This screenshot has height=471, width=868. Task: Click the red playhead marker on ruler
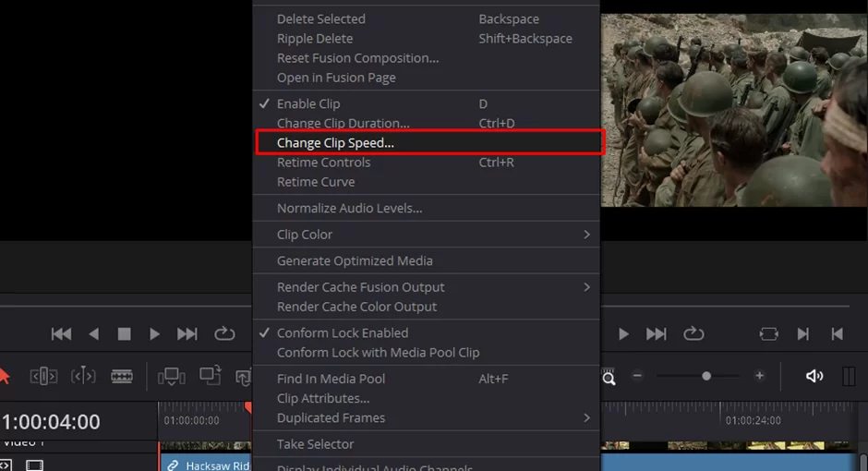pyautogui.click(x=248, y=407)
